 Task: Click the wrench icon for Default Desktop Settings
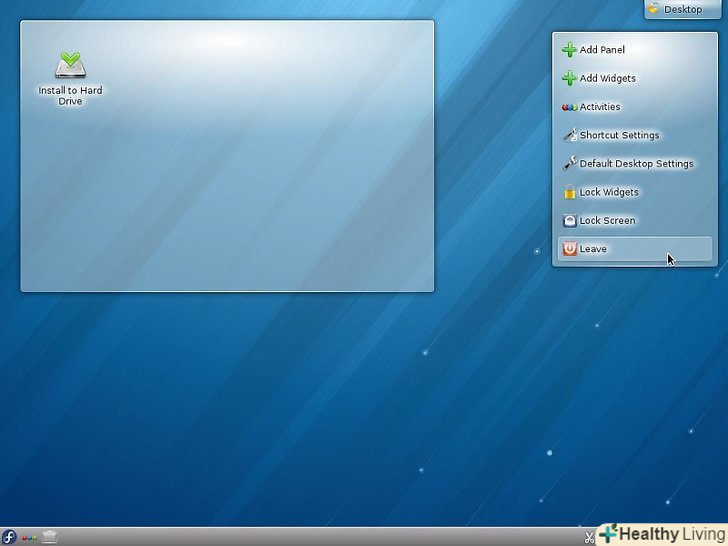(x=569, y=164)
